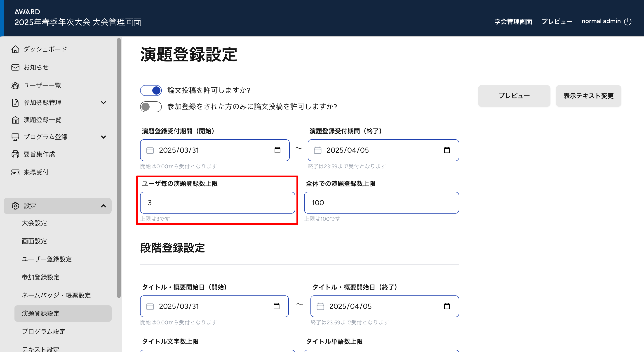Open calendar picker for 演題登録受付期間（終了）
The image size is (644, 352).
[x=447, y=150]
